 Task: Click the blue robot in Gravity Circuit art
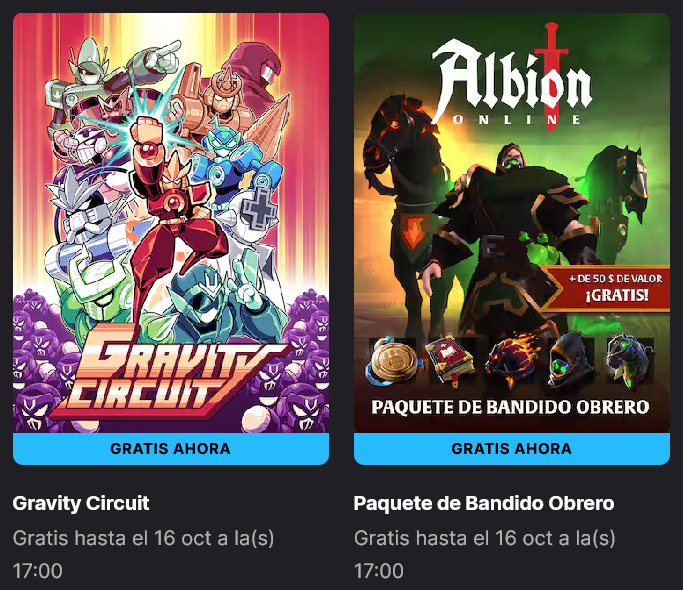[231, 161]
